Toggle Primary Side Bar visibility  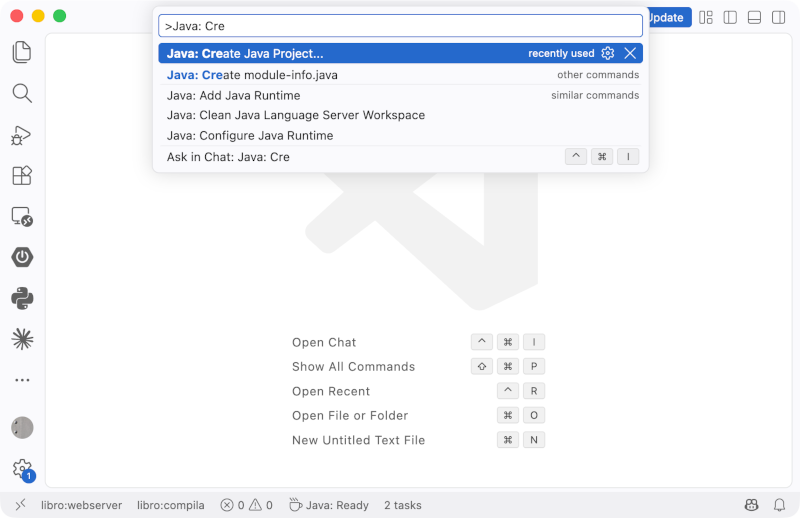[x=730, y=17]
